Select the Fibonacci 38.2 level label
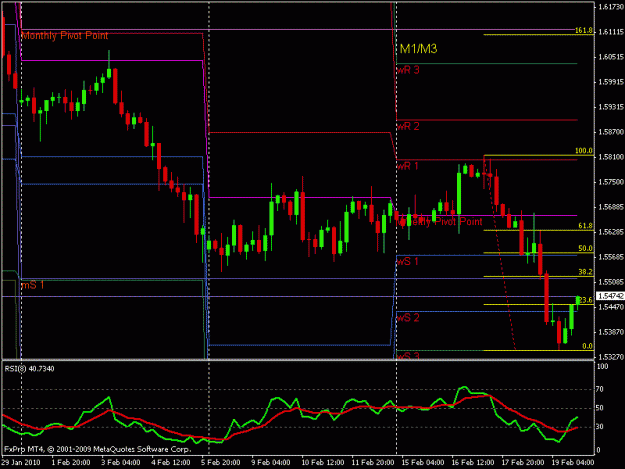This screenshot has width=625, height=469. (585, 272)
